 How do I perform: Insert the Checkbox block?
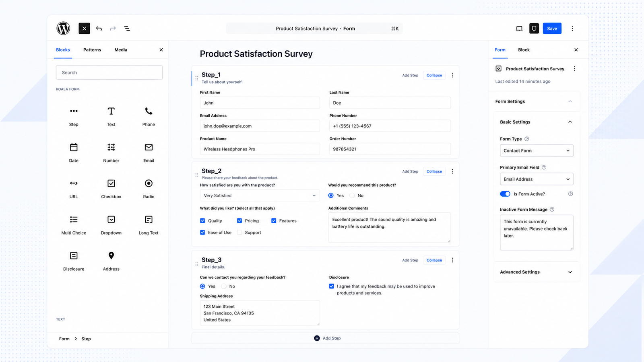coord(111,189)
